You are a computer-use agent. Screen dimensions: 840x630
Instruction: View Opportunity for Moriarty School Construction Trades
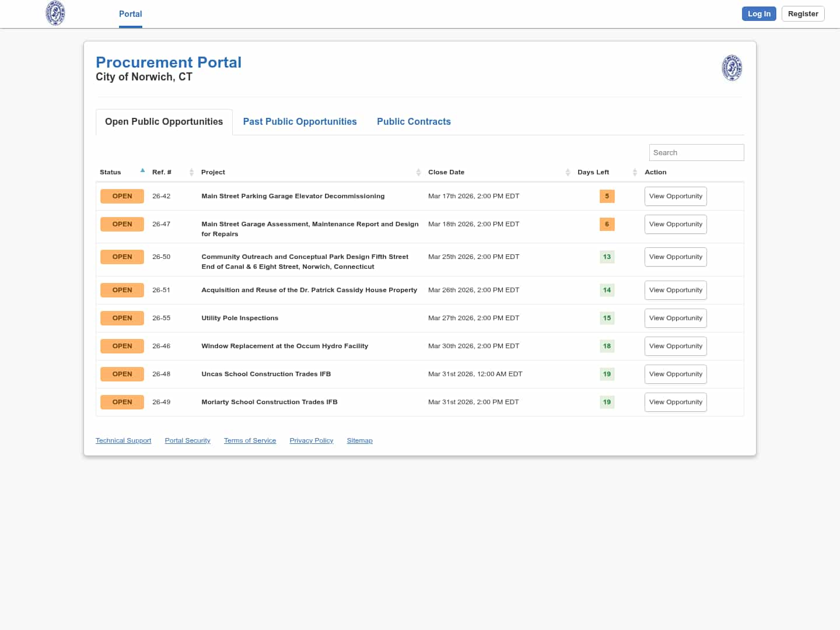[675, 402]
